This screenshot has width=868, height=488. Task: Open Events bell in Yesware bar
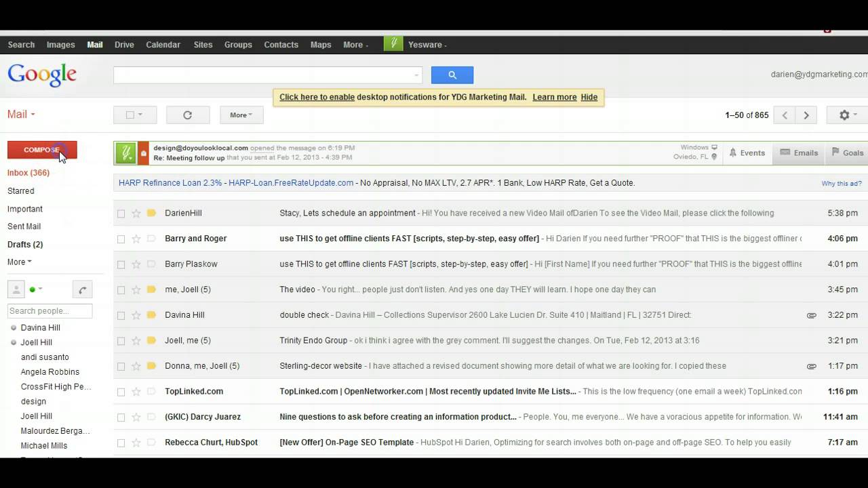point(747,153)
